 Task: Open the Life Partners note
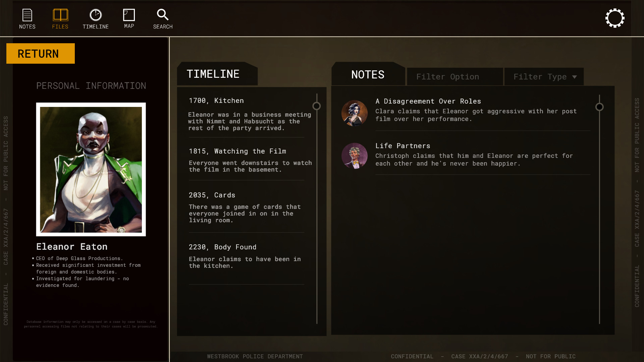pos(402,146)
